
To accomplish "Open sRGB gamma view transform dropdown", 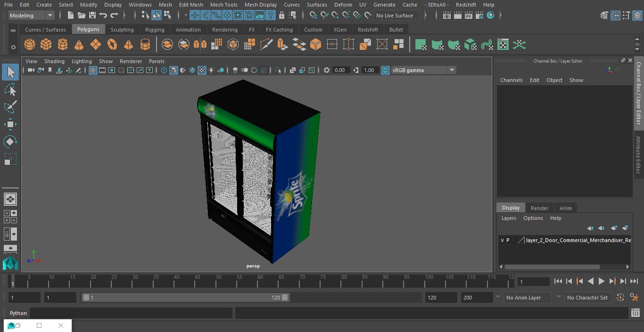I will pyautogui.click(x=452, y=70).
